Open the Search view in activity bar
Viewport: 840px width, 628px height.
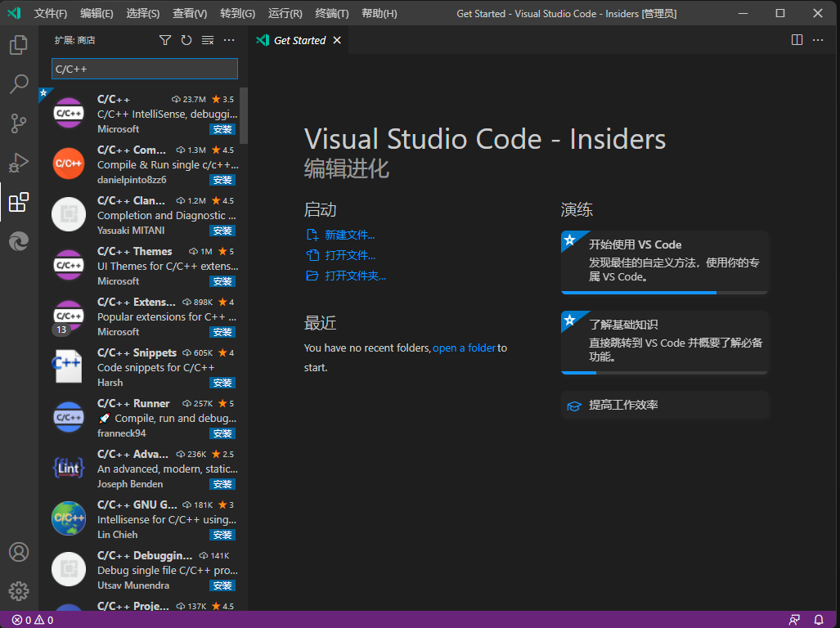19,84
